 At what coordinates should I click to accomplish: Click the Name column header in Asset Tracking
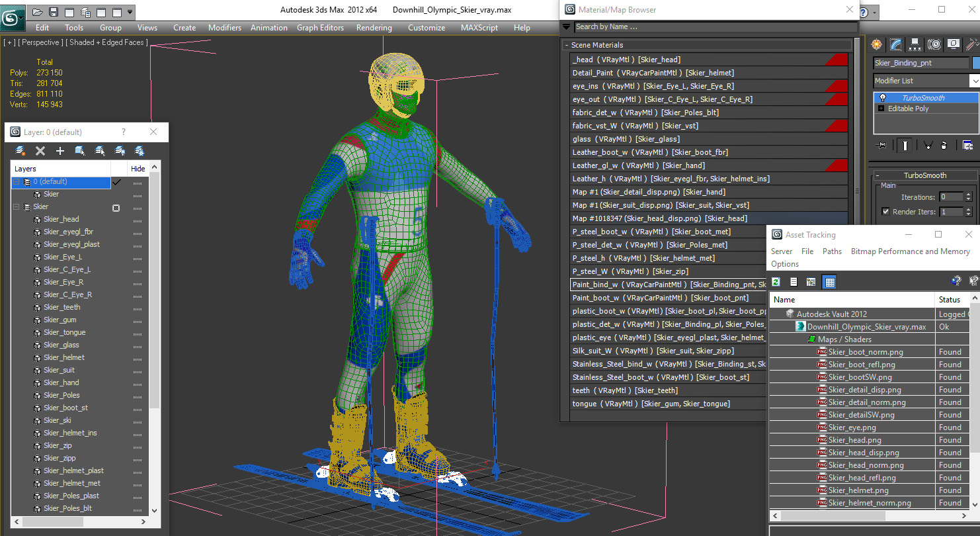click(x=852, y=300)
